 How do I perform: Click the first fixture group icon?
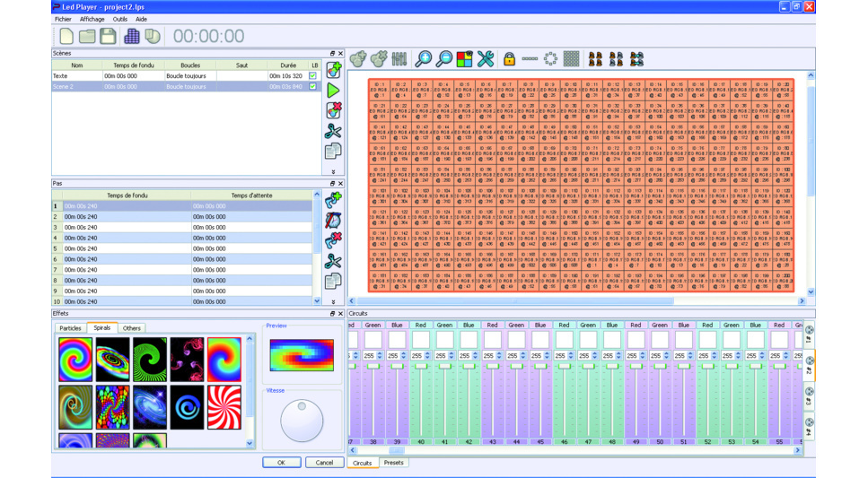596,58
